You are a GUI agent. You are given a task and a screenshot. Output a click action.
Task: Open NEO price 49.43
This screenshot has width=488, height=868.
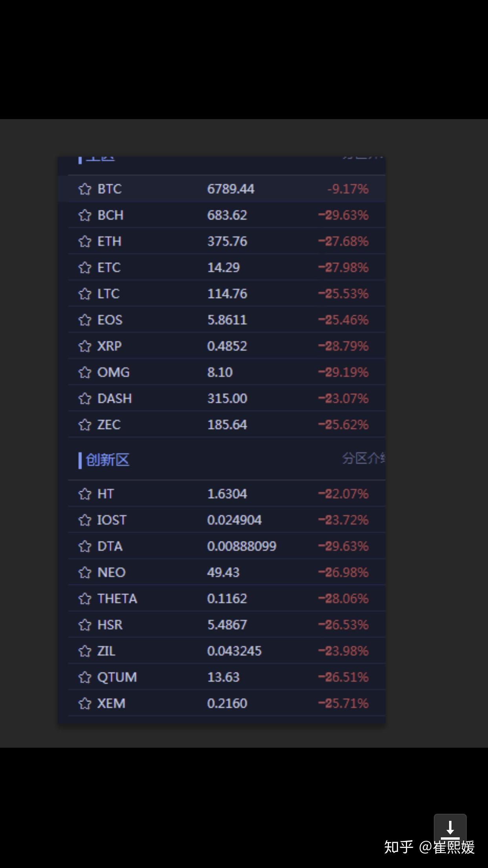point(223,572)
